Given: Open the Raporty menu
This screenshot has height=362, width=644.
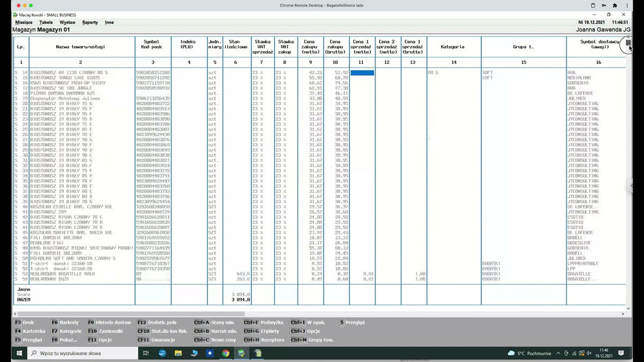Looking at the screenshot, I should pos(90,23).
